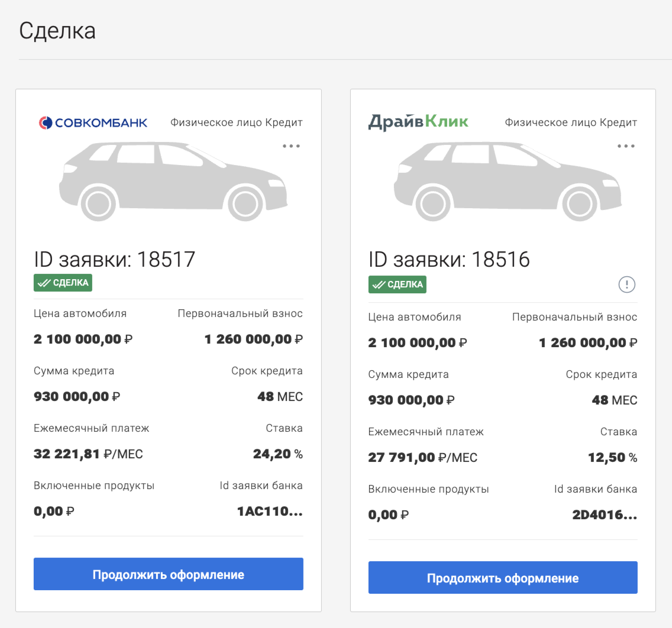Click the 12,50 % rate value
Viewport: 672px width, 628px height.
point(612,458)
